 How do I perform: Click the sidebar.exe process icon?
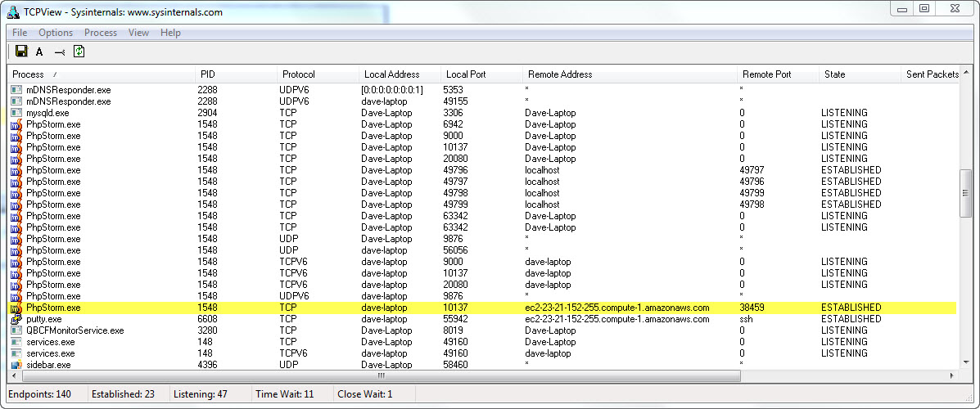pos(16,365)
